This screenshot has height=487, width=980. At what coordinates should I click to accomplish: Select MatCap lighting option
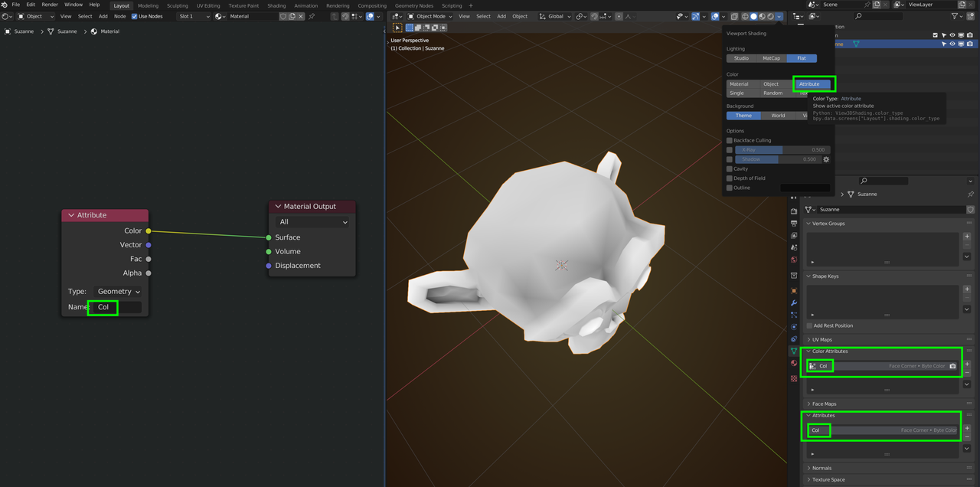(x=771, y=58)
